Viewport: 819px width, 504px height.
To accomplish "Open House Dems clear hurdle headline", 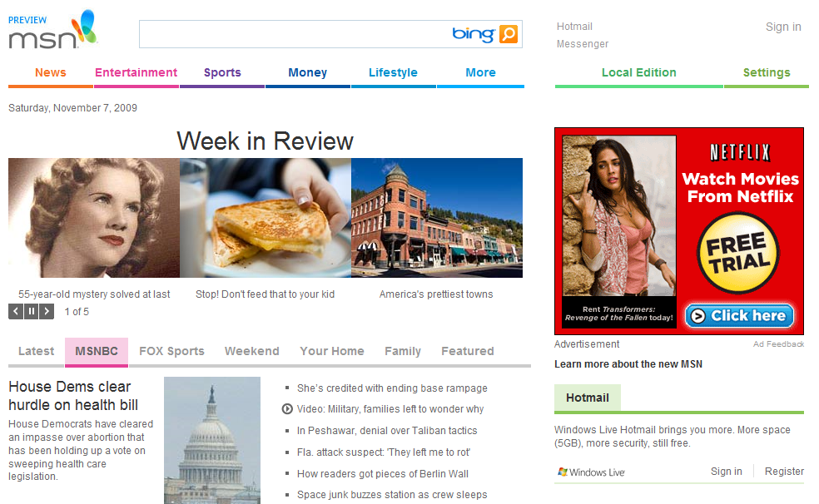I will (x=73, y=396).
